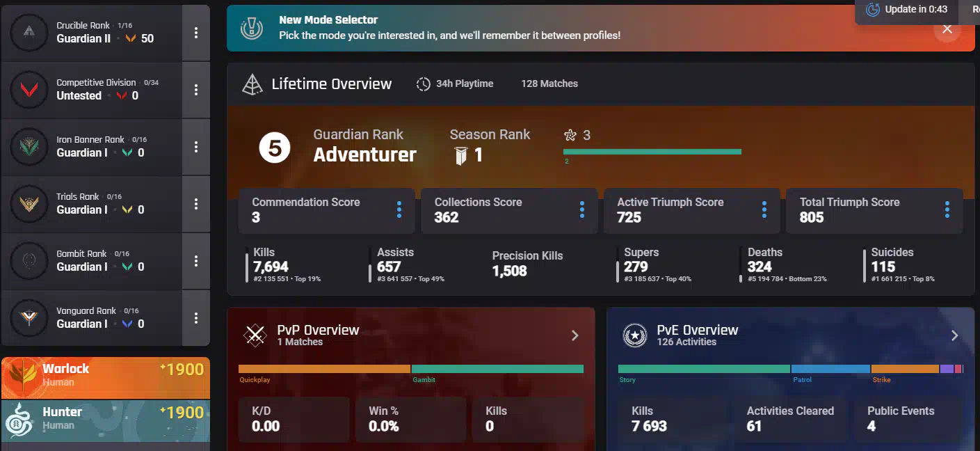Dismiss the New Mode Selector banner

click(947, 29)
